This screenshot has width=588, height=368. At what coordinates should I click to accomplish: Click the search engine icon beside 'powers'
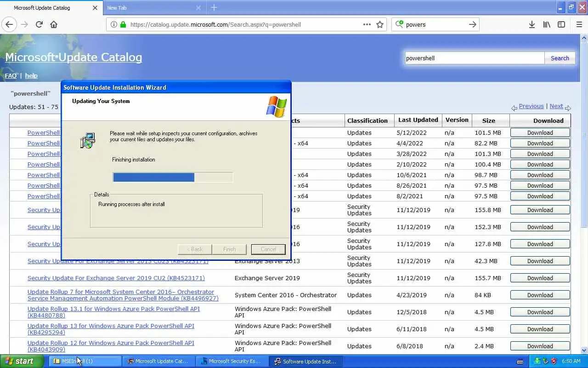(x=399, y=24)
